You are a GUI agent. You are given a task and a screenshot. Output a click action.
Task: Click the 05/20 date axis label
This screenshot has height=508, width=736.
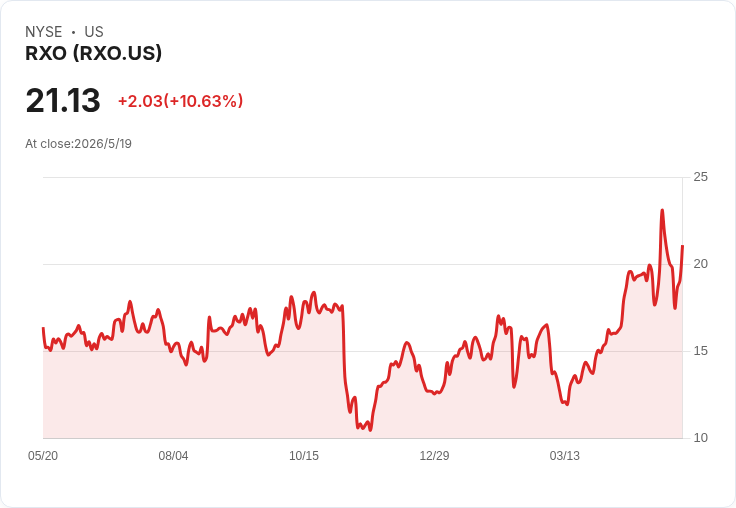[43, 455]
